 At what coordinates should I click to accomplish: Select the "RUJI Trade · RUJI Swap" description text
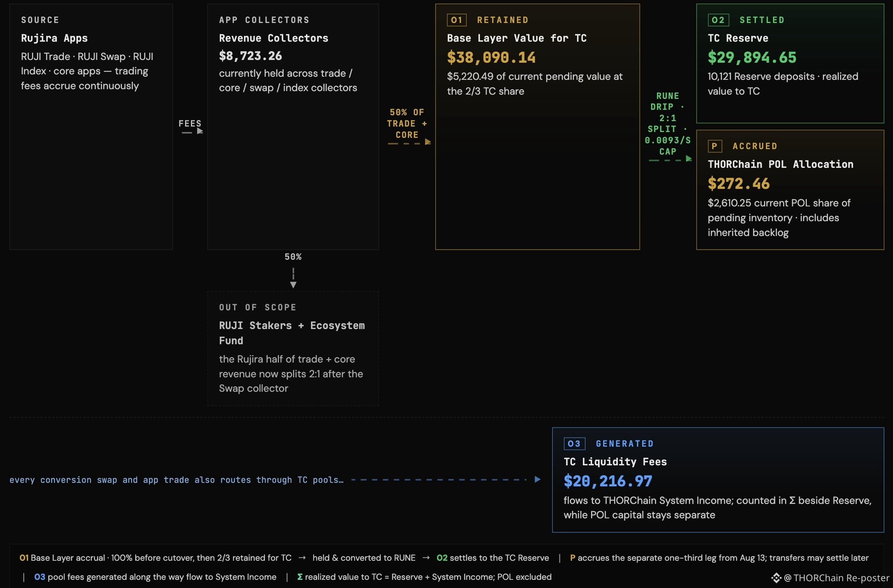pos(87,71)
